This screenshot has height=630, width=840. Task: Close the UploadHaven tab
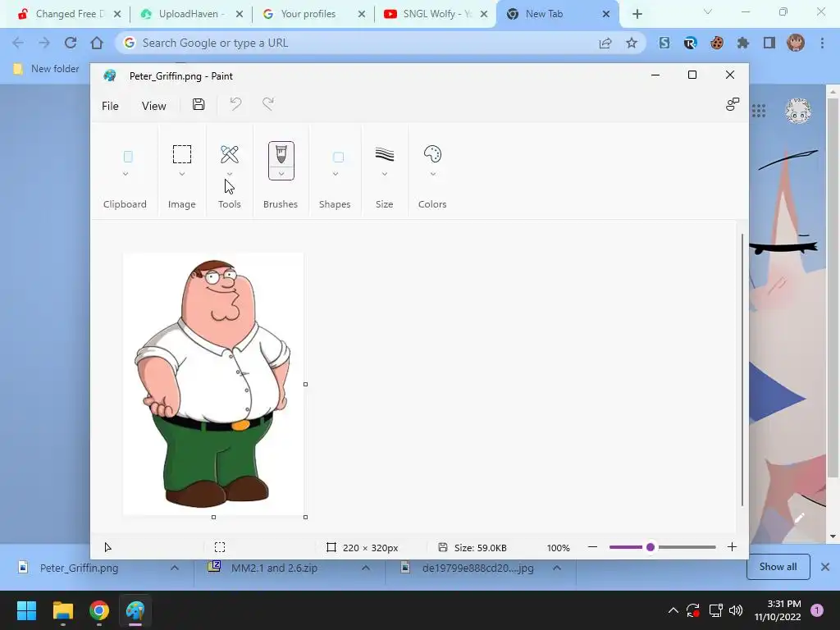point(240,14)
